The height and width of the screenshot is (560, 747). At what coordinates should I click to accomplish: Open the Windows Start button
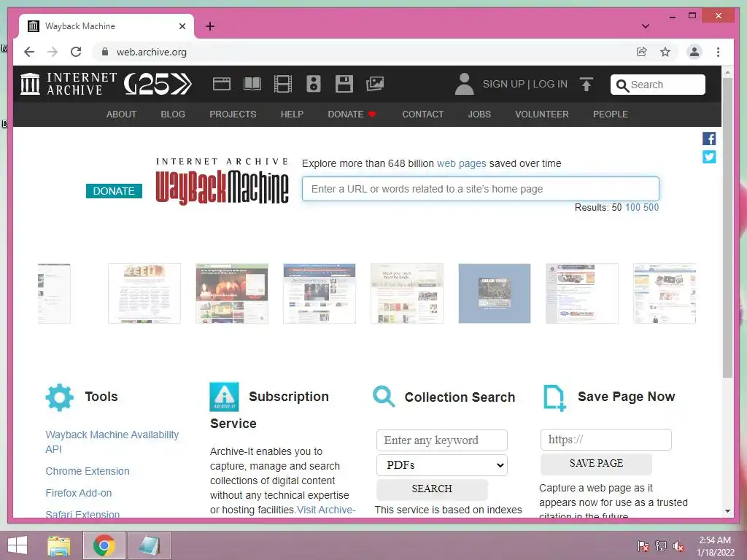[18, 545]
